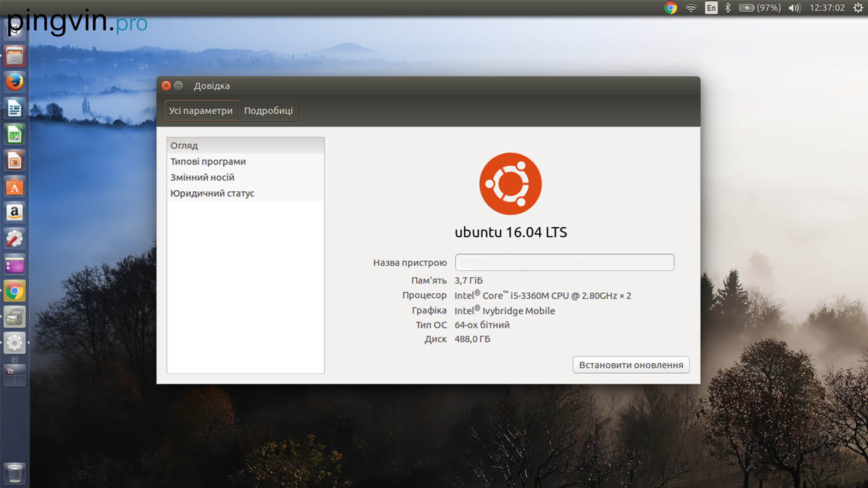868x488 pixels.
Task: Click the Ubuntu logo in the Довідка window
Action: tap(510, 183)
